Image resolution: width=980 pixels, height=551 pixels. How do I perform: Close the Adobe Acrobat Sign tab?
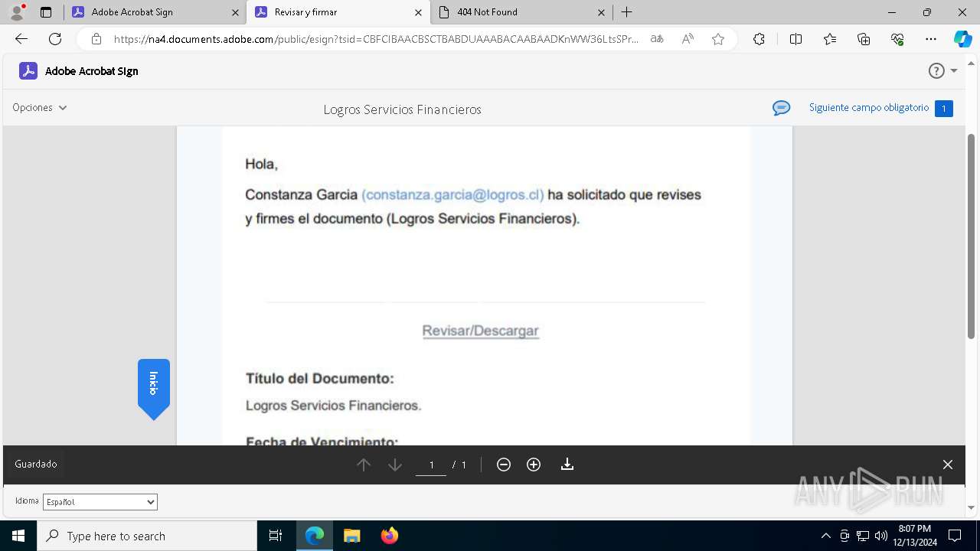coord(235,12)
